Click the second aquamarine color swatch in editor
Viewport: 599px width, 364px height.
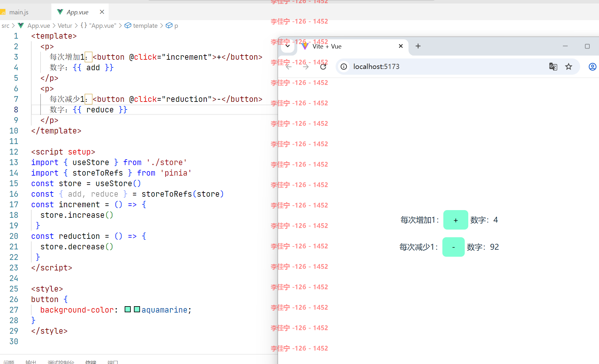137,309
